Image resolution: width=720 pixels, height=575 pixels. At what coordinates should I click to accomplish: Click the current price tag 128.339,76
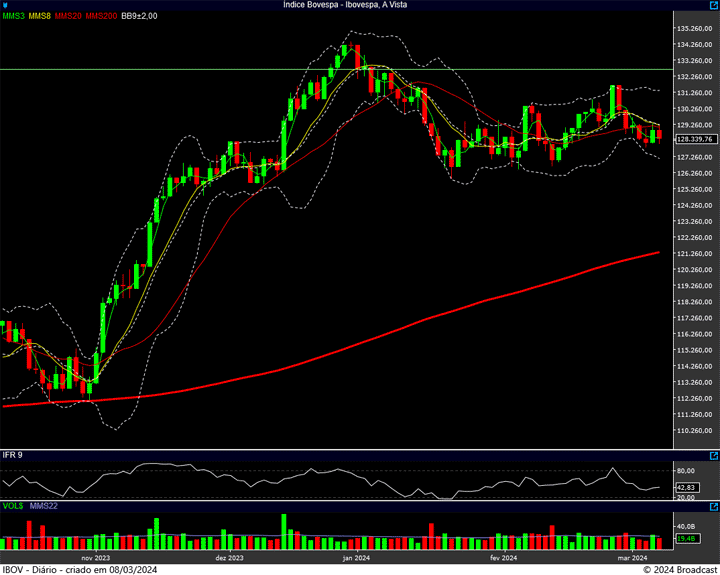(x=694, y=139)
